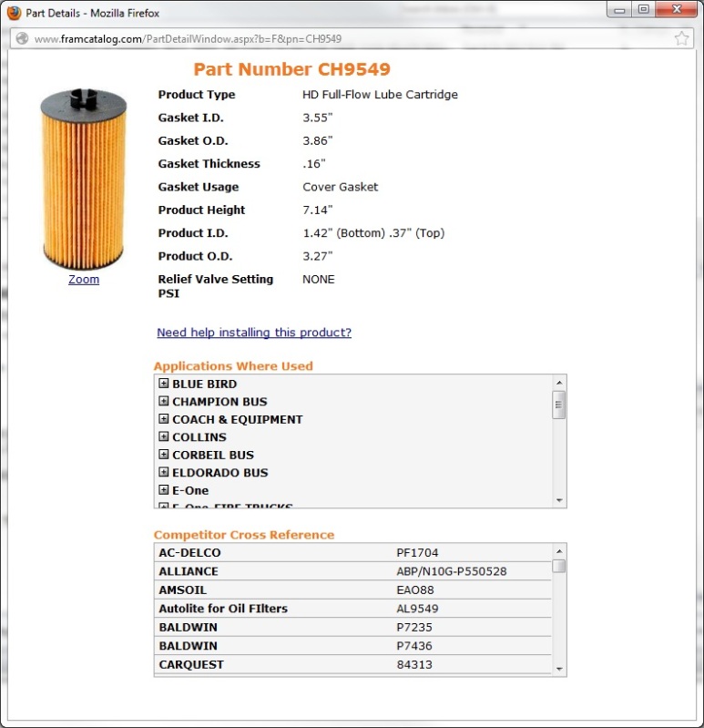Image resolution: width=704 pixels, height=728 pixels.
Task: Expand the ELDORADO BUS application node
Action: point(163,472)
